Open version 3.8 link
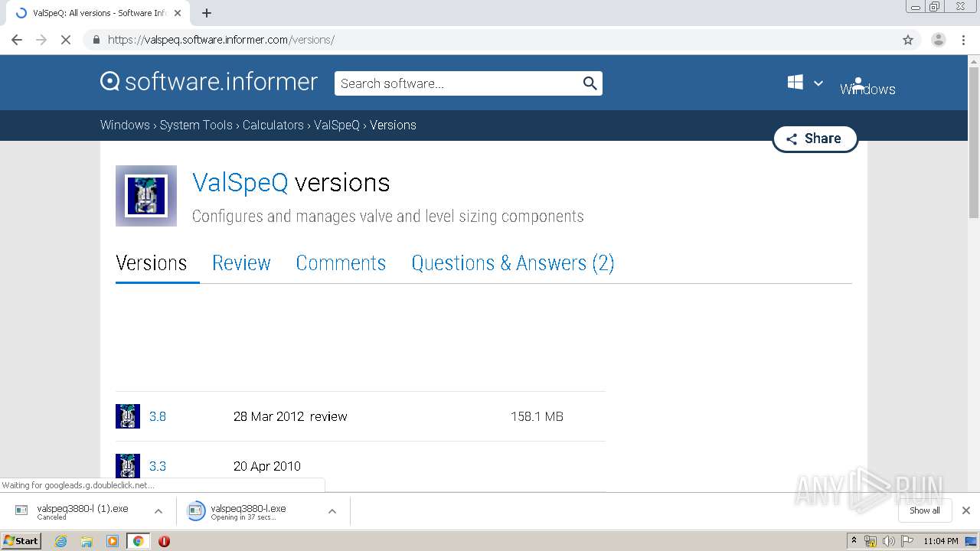 point(158,416)
